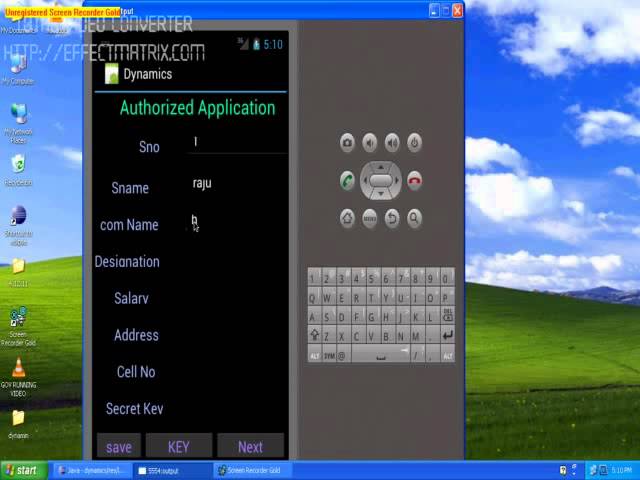Viewport: 640px width, 480px height.
Task: Click the green call button
Action: (x=347, y=180)
